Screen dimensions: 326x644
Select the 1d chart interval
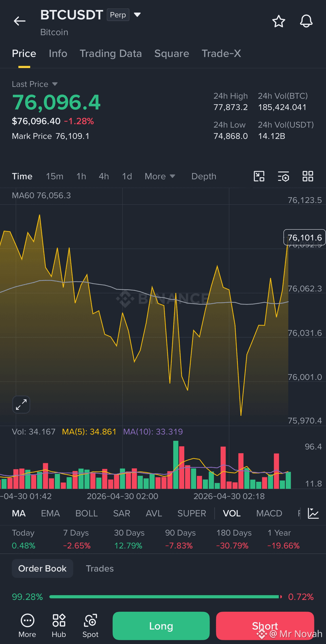tap(127, 176)
